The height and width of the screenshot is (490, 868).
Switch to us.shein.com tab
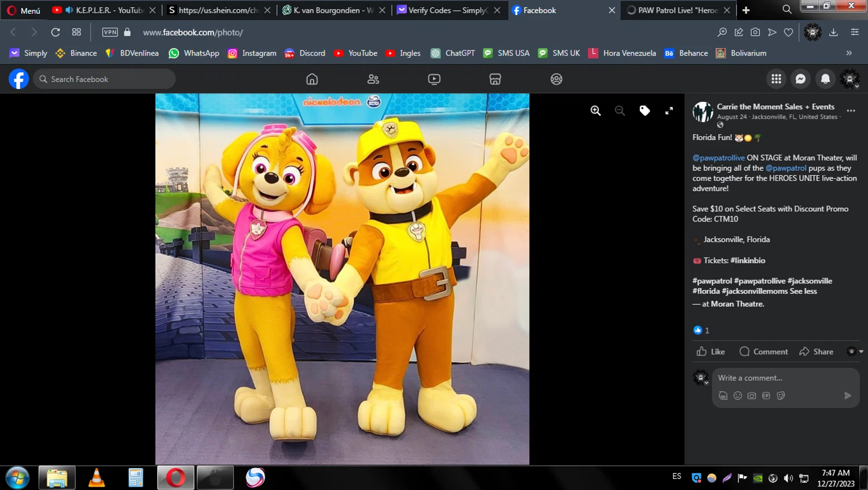pos(219,10)
